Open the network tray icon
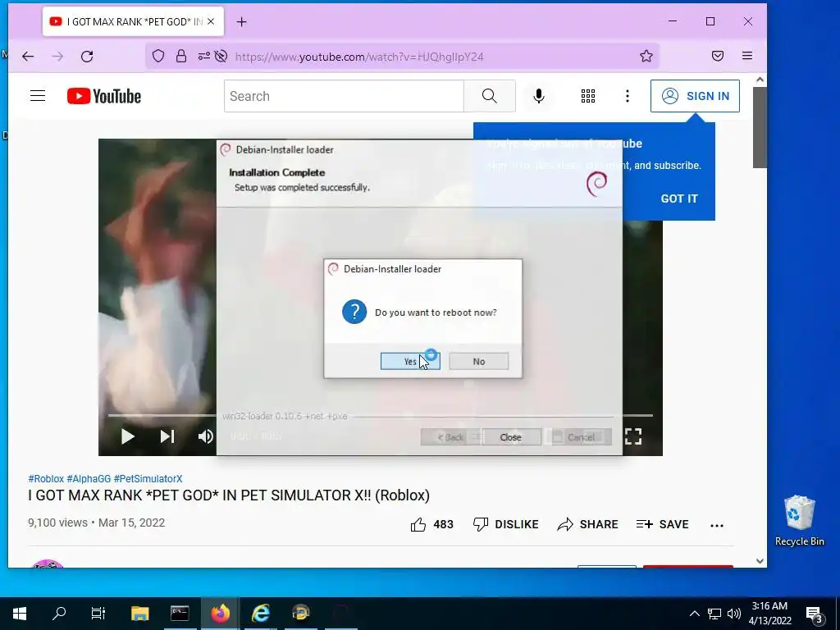Image resolution: width=840 pixels, height=630 pixels. click(714, 614)
